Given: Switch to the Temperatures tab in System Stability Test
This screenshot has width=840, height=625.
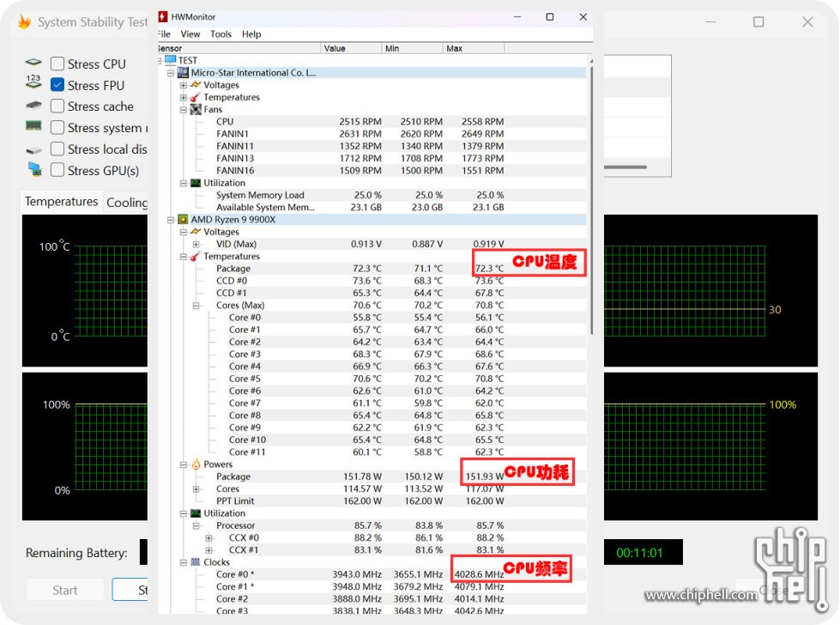Looking at the screenshot, I should 61,202.
